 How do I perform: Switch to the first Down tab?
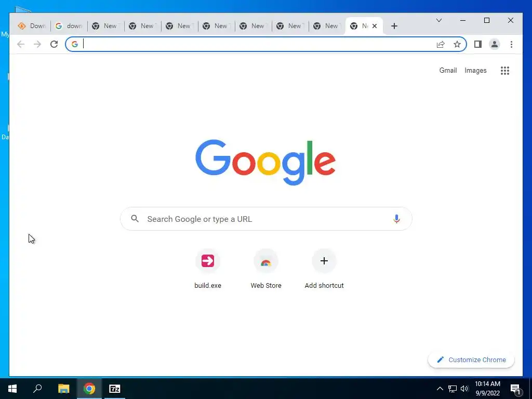pyautogui.click(x=32, y=26)
